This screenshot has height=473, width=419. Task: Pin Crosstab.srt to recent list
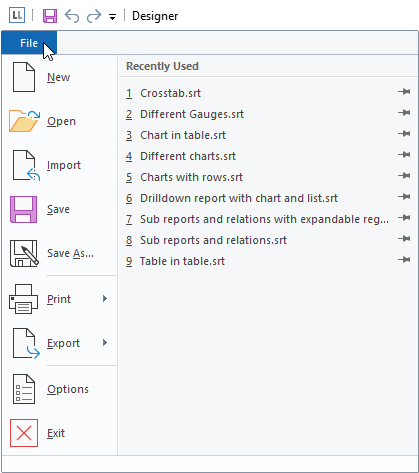click(404, 92)
